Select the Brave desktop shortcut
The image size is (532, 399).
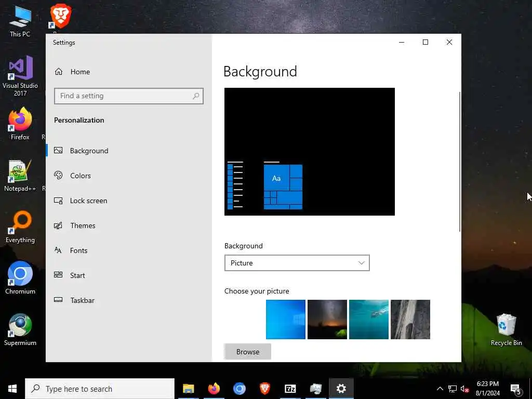60,18
